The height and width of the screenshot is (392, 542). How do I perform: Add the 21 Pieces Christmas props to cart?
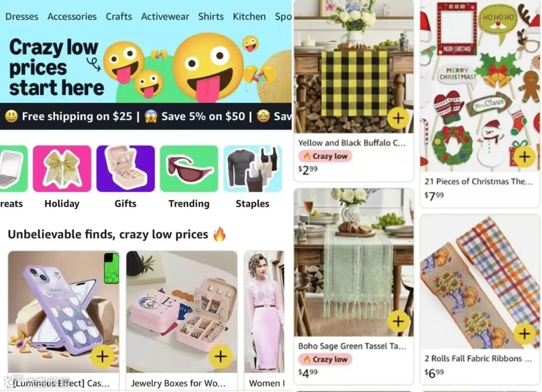click(x=524, y=157)
